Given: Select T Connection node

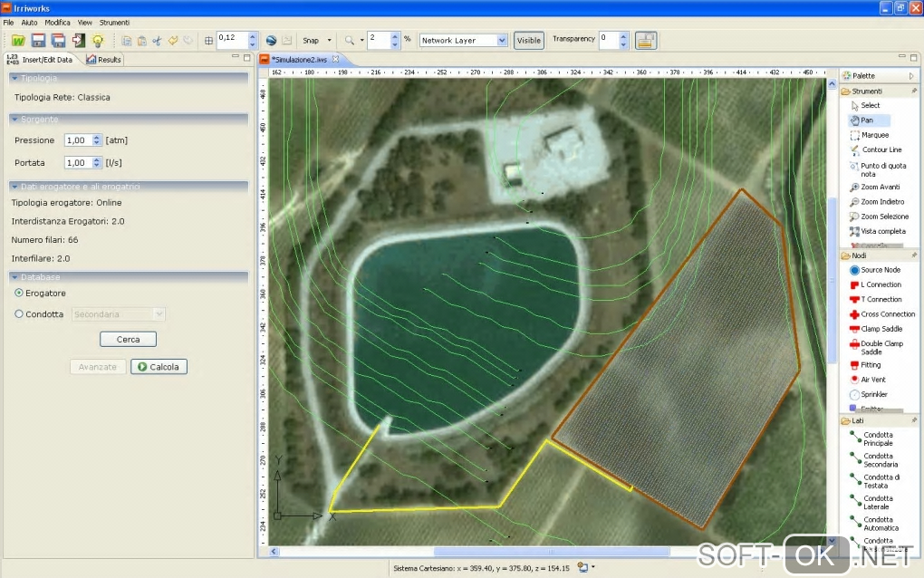Looking at the screenshot, I should [876, 299].
